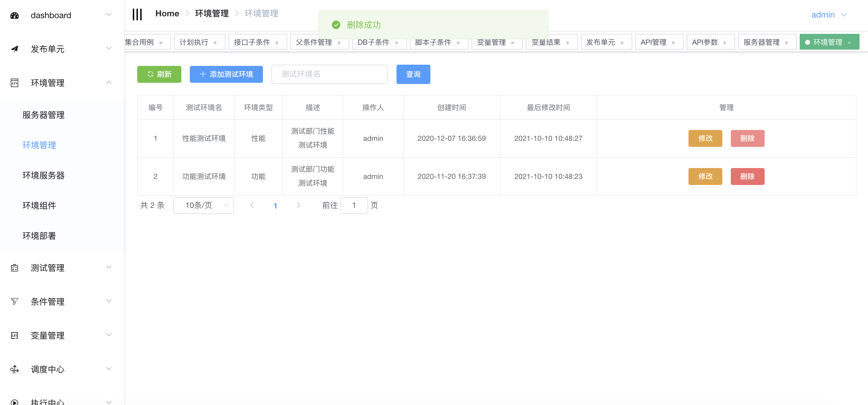The height and width of the screenshot is (405, 868).
Task: Select page 1 in pagination
Action: pyautogui.click(x=275, y=206)
